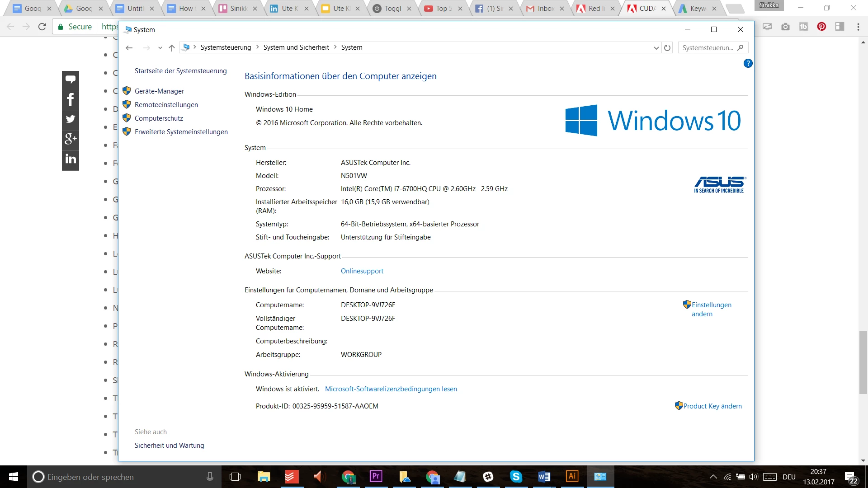Viewport: 868px width, 488px height.
Task: Show hidden system tray icons
Action: (x=713, y=477)
